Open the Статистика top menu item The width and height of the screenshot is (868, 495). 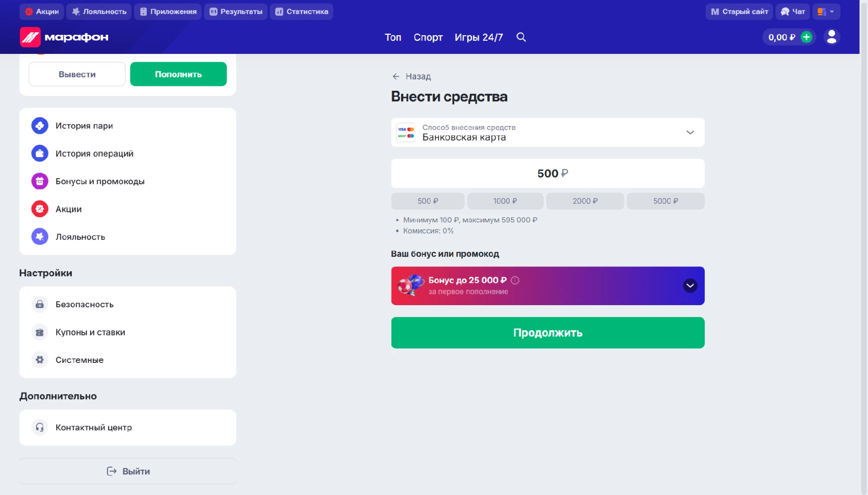coord(302,12)
